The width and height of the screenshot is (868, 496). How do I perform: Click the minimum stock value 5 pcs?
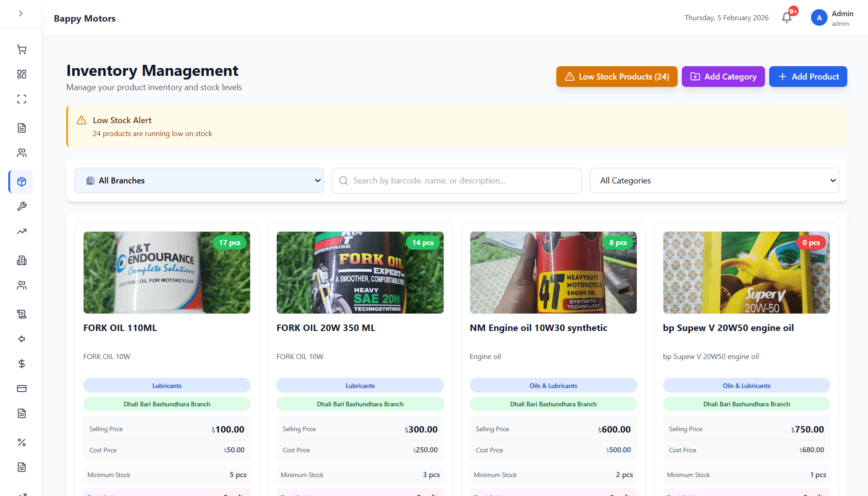[238, 475]
